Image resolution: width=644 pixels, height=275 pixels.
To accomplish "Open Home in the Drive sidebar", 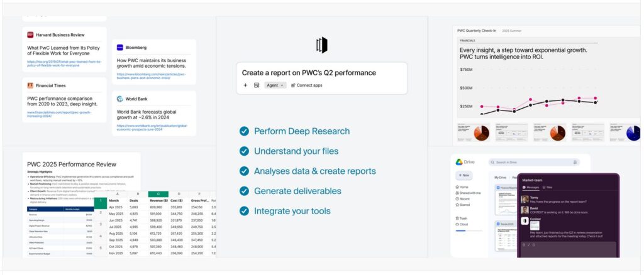I will tap(462, 187).
